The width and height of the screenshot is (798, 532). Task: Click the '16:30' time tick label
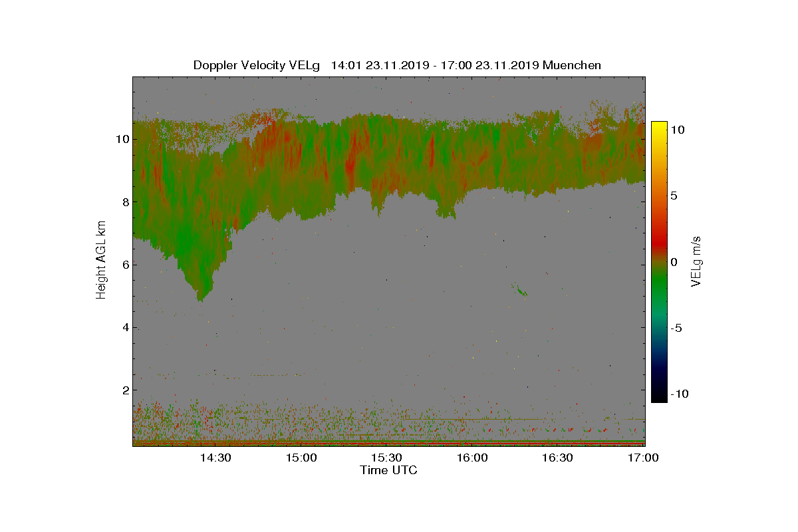[557, 458]
